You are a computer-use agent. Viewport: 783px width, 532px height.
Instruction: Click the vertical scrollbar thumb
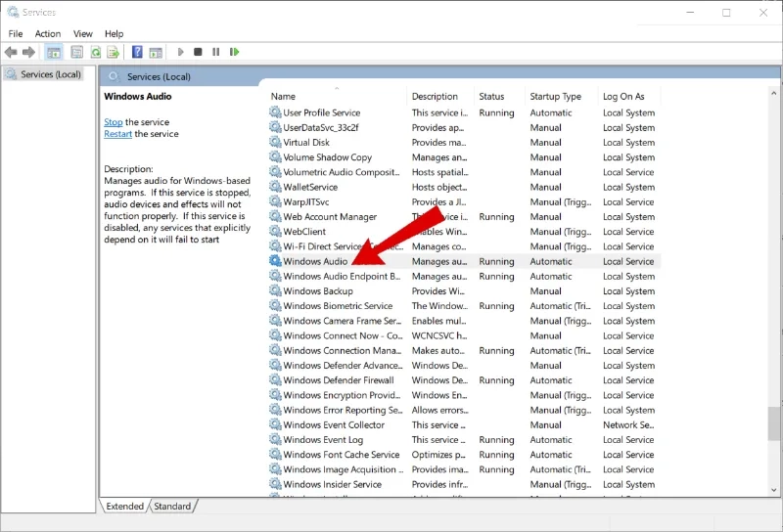coord(773,423)
